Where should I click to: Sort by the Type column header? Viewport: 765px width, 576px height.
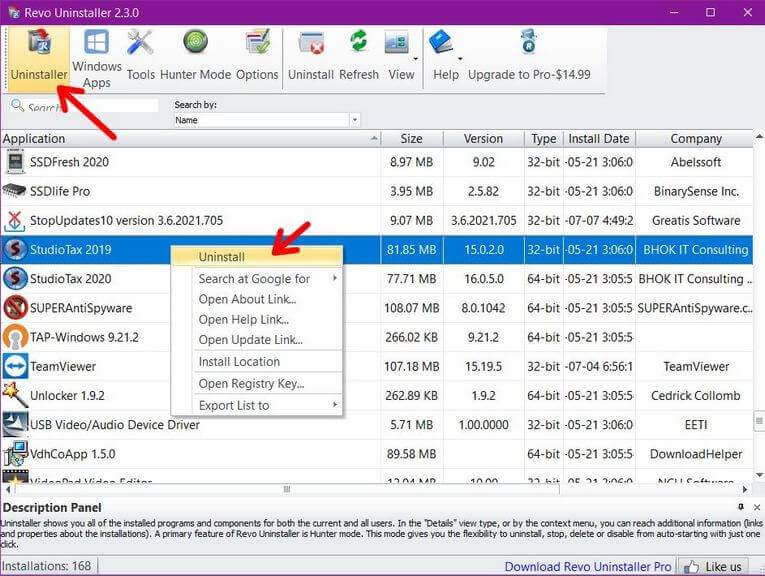tap(544, 139)
